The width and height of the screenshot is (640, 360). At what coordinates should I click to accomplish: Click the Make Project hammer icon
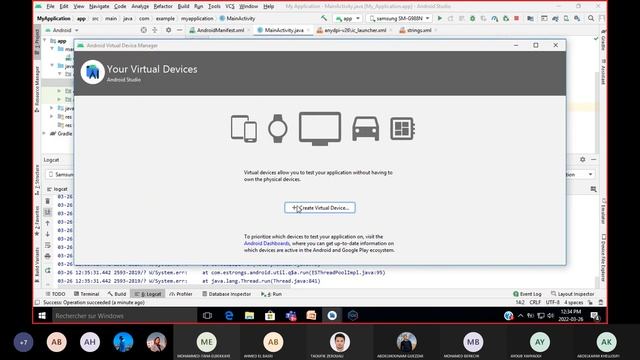pyautogui.click(x=324, y=18)
